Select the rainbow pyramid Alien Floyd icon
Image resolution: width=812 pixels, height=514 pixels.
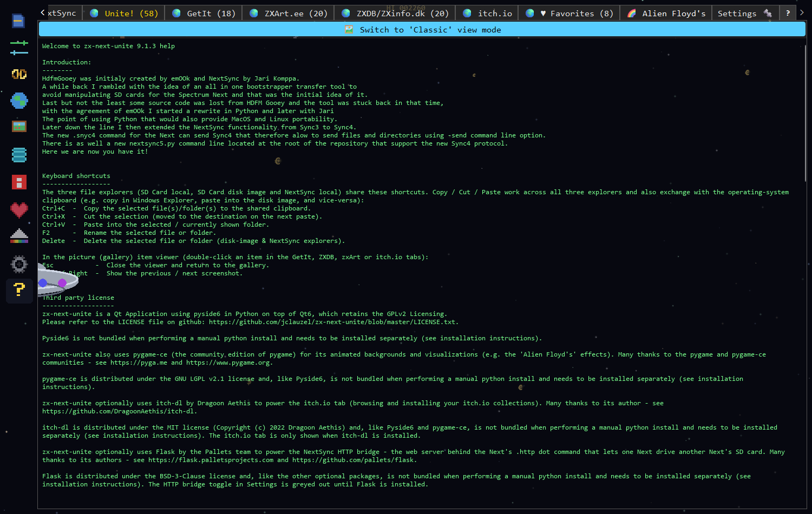pos(19,236)
